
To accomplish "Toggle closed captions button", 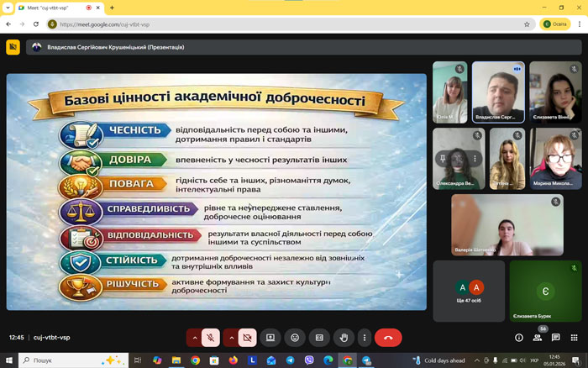I will (x=319, y=337).
